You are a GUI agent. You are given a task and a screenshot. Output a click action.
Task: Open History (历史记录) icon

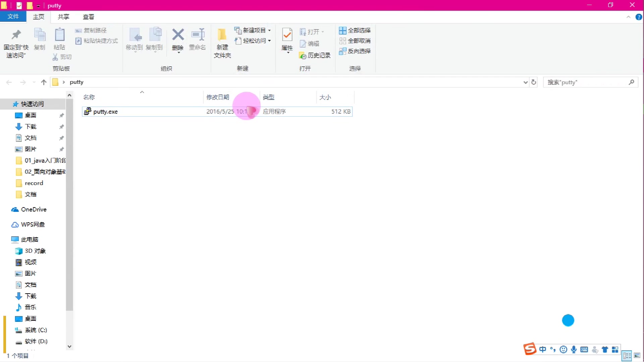303,56
